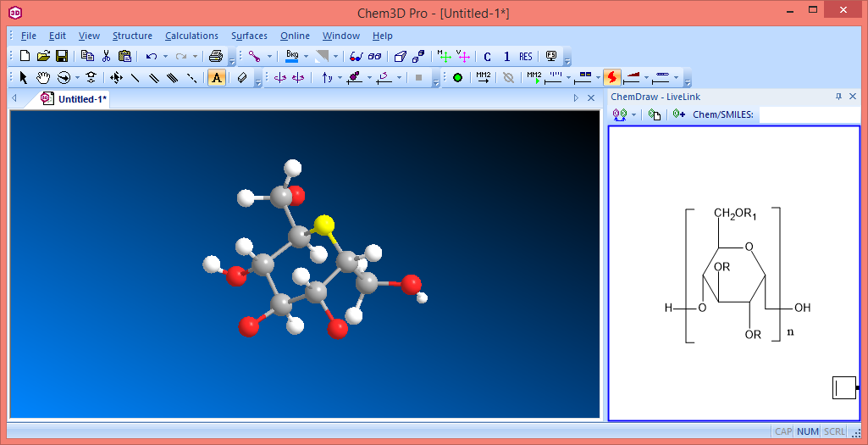868x445 pixels.
Task: Expand the display mode dropdown arrow
Action: (270, 56)
